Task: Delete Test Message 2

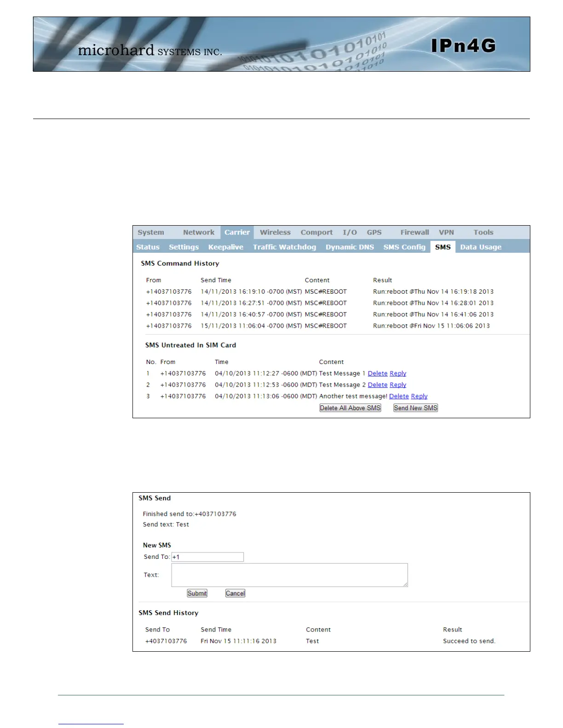Action: [x=378, y=385]
